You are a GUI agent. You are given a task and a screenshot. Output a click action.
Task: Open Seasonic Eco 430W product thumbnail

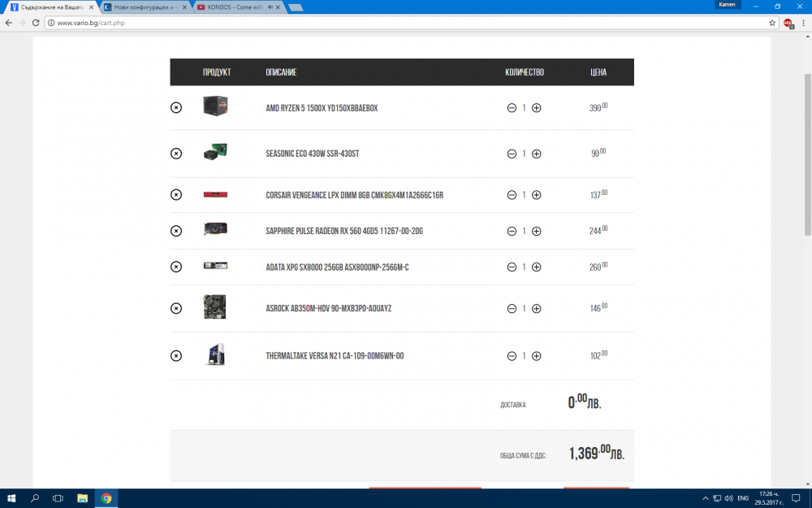(215, 152)
